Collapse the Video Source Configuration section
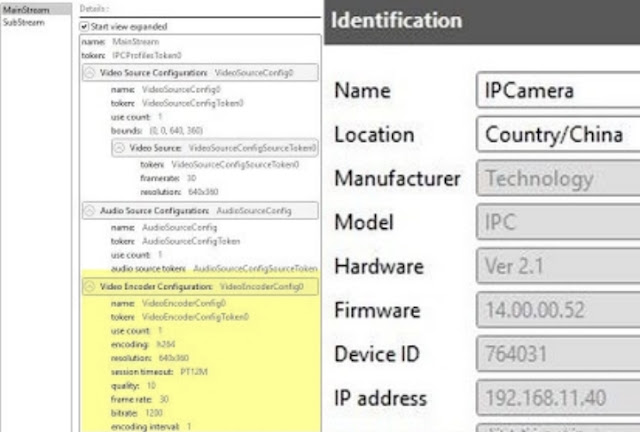640x432 pixels. [x=89, y=73]
